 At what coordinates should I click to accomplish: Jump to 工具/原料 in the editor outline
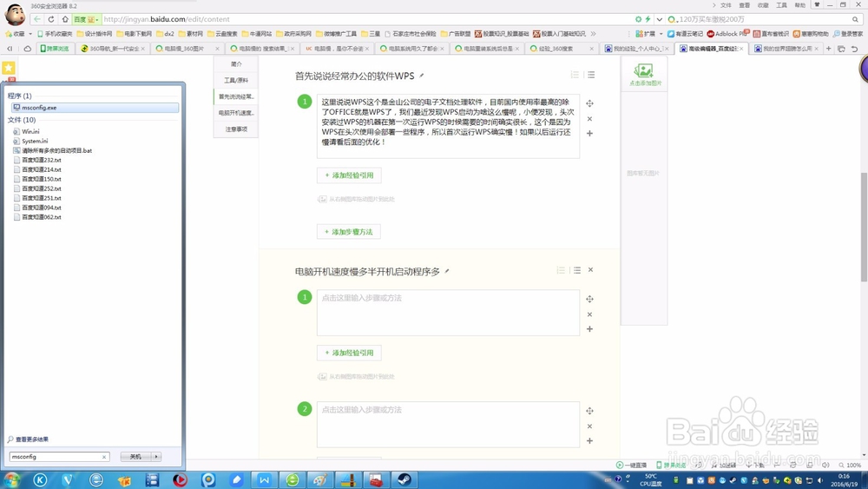[x=236, y=80]
